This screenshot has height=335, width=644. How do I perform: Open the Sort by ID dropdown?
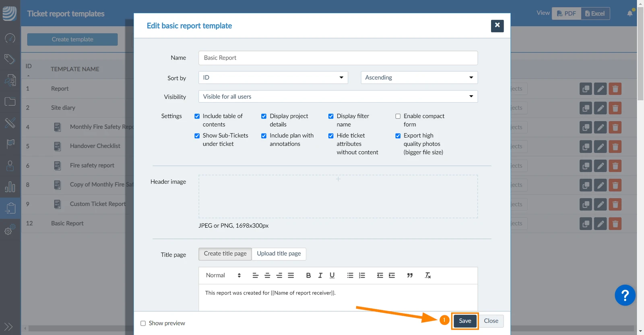pyautogui.click(x=273, y=78)
